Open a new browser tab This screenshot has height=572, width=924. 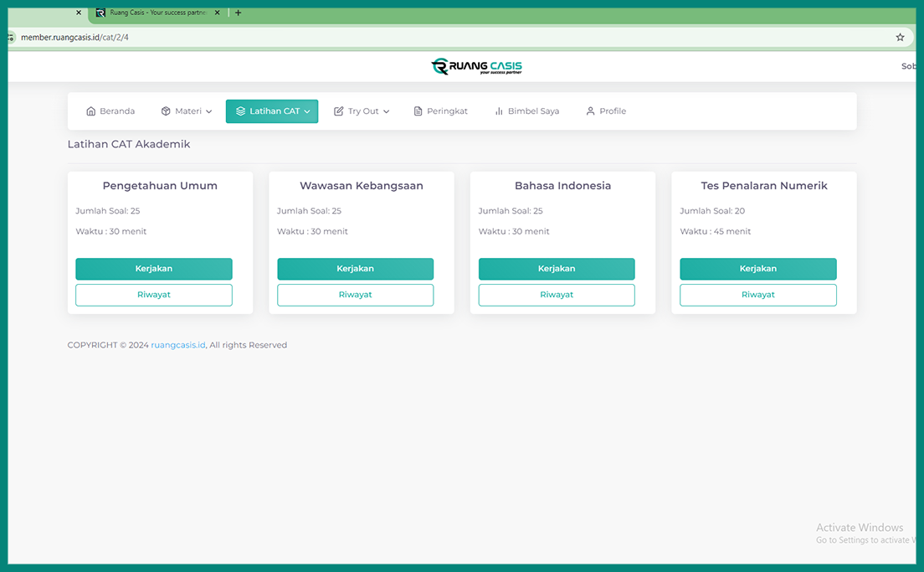pos(239,13)
